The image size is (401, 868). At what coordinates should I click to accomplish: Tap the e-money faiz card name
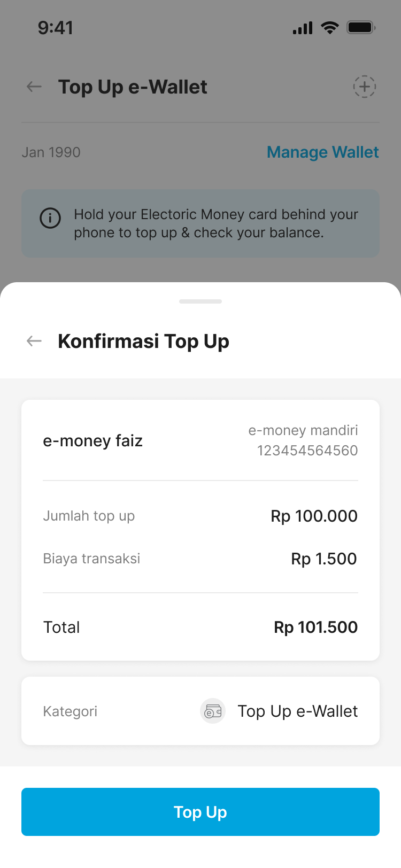[x=92, y=441]
